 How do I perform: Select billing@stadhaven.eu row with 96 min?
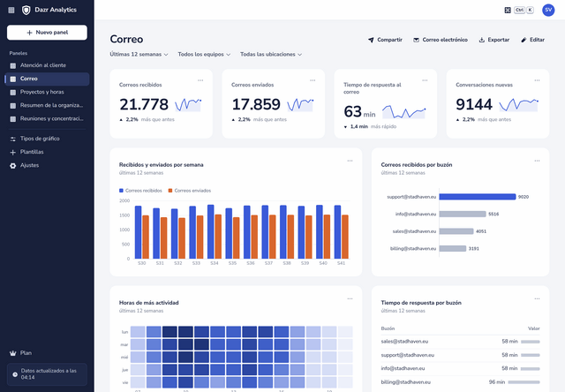(460, 382)
